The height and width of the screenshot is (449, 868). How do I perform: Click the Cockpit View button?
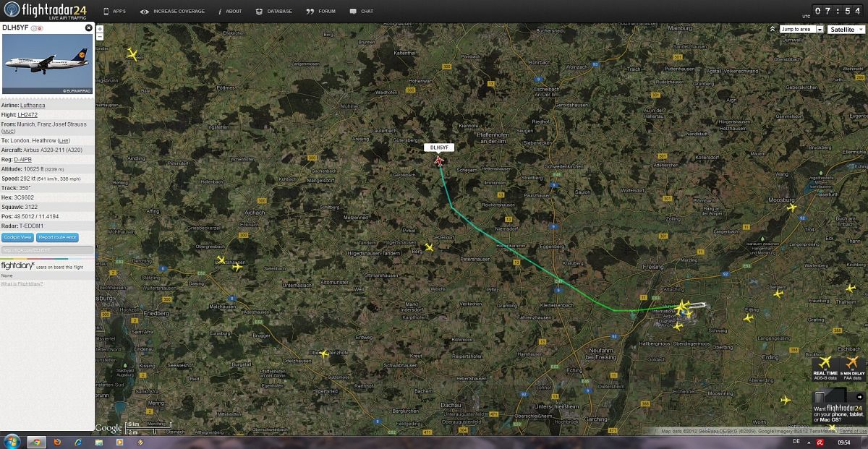tap(18, 237)
